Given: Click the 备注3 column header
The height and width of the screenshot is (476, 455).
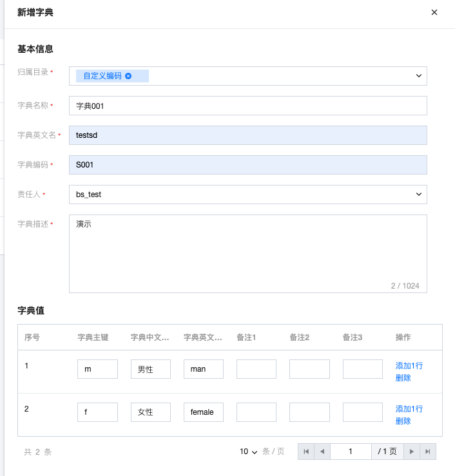Looking at the screenshot, I should [x=353, y=338].
